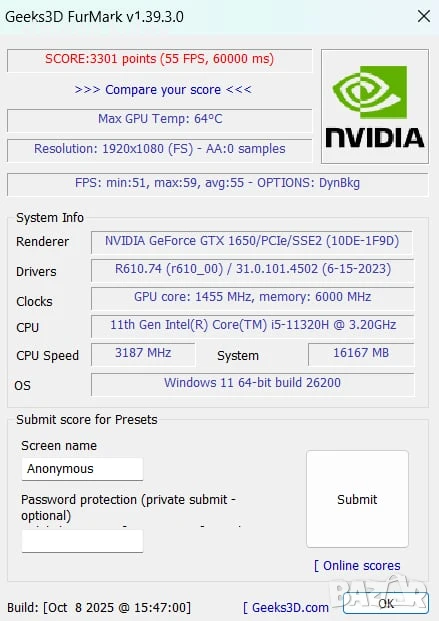Click the Submit button

tap(357, 499)
